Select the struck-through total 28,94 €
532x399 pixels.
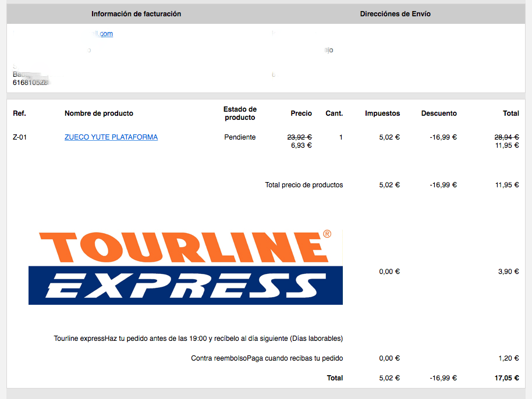(x=507, y=137)
